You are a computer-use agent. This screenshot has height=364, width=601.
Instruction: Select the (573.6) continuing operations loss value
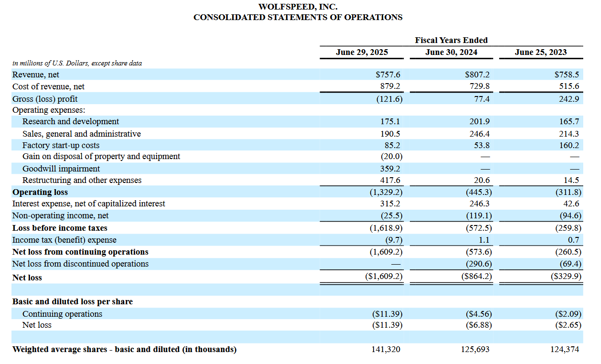point(479,252)
